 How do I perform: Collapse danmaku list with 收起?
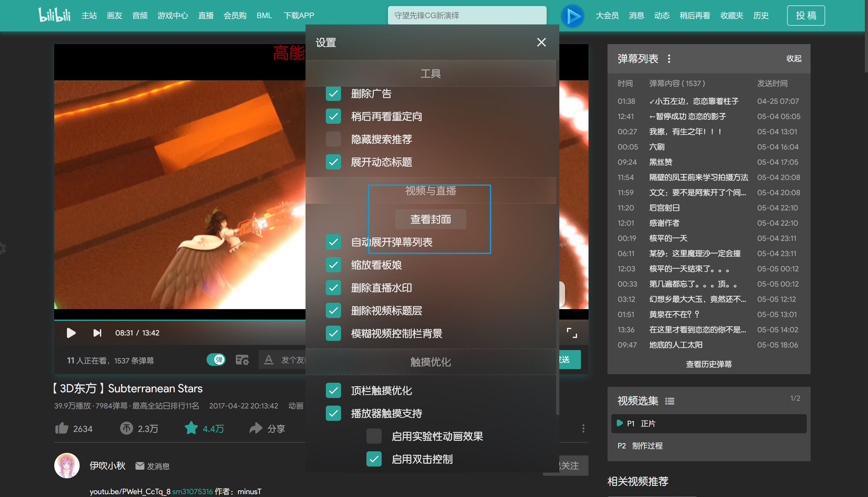(794, 59)
